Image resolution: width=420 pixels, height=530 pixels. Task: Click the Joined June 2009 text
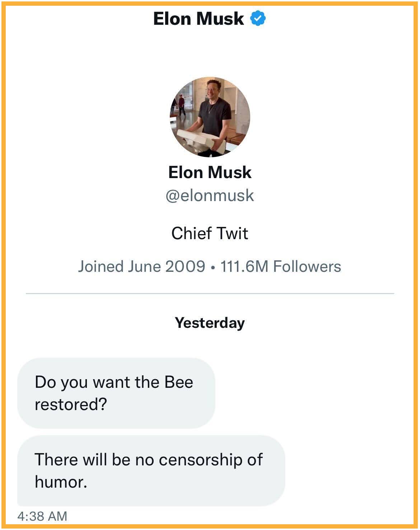tap(141, 266)
